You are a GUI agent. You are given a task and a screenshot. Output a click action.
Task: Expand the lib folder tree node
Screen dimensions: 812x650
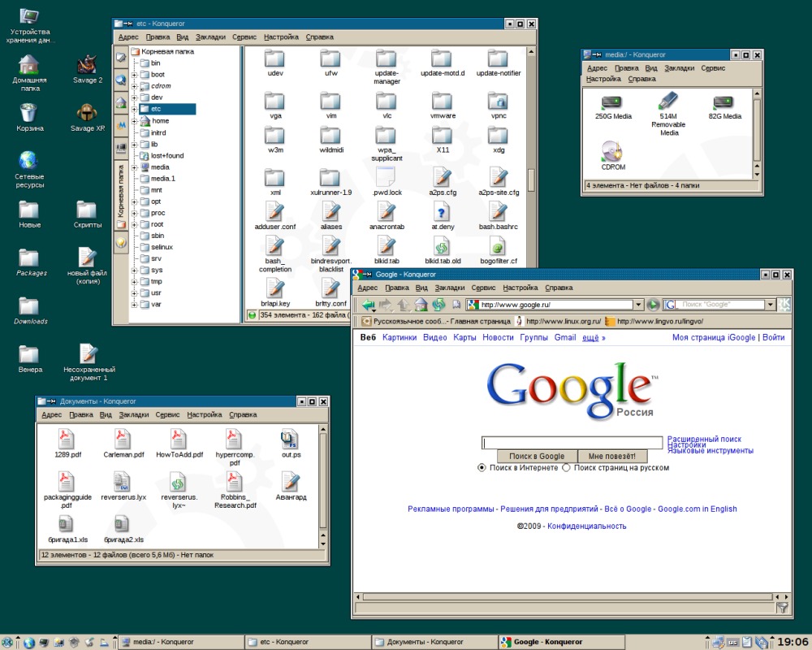tap(134, 145)
